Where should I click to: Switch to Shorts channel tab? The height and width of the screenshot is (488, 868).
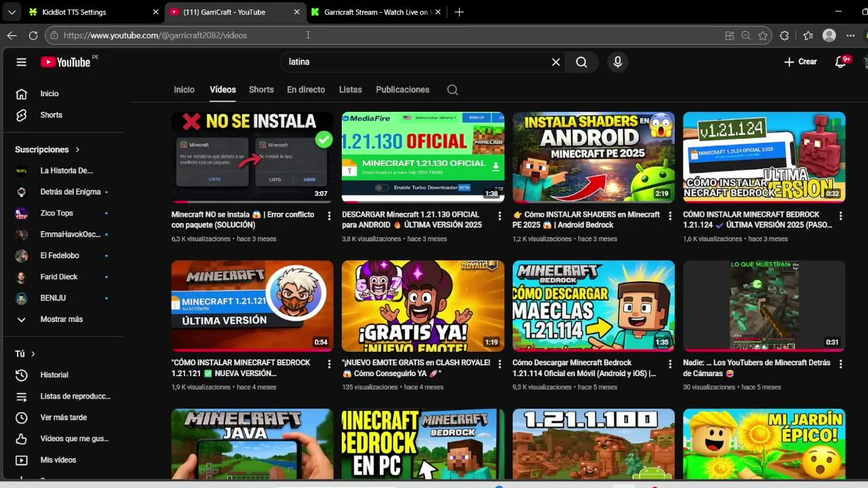[261, 89]
